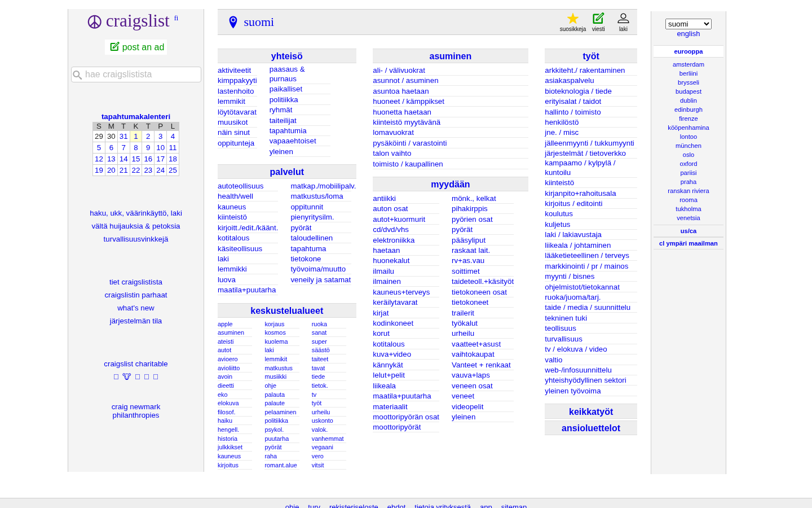
Task: Click the green viesti pencil icon
Action: [598, 18]
